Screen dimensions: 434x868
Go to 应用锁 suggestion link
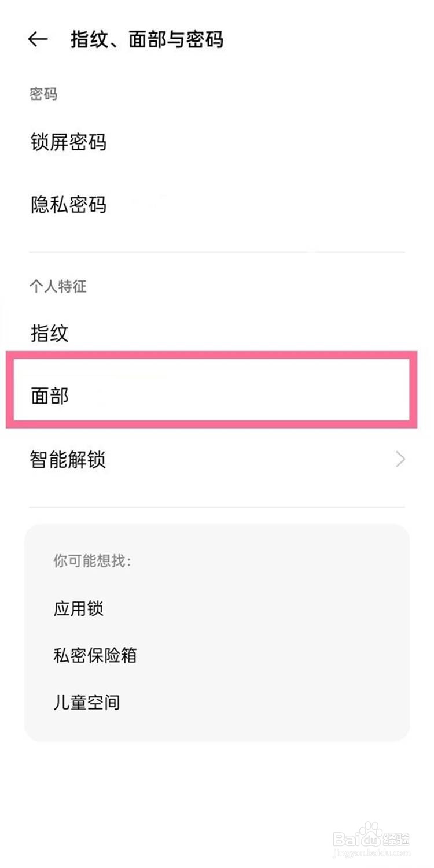coord(79,608)
